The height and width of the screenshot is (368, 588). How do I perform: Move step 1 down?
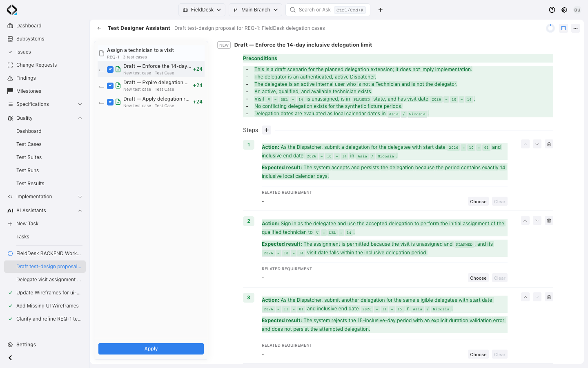point(537,144)
